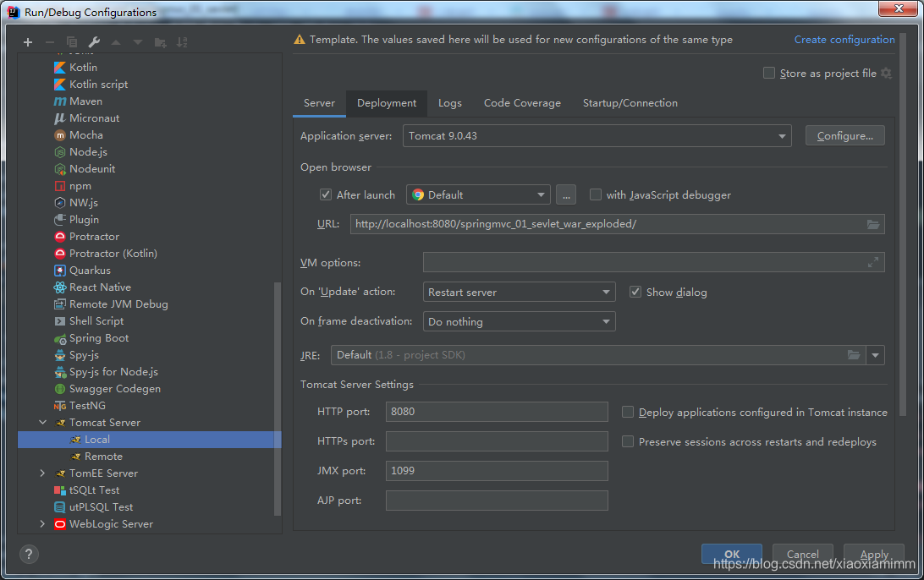Select the Micronaut template icon
Screen dimensions: 924x580
coord(59,118)
